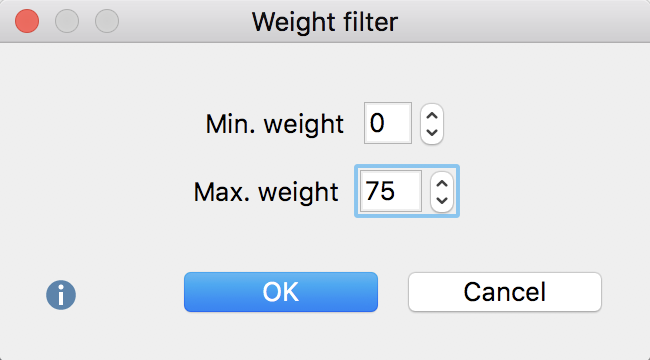
Task: Click the Weight filter title text
Action: 325,22
